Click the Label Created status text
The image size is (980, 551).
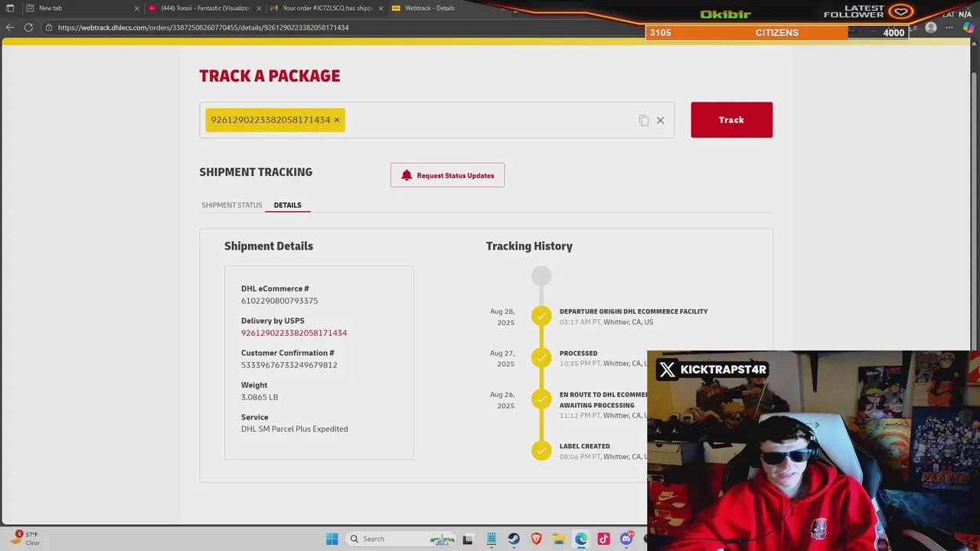coord(585,446)
